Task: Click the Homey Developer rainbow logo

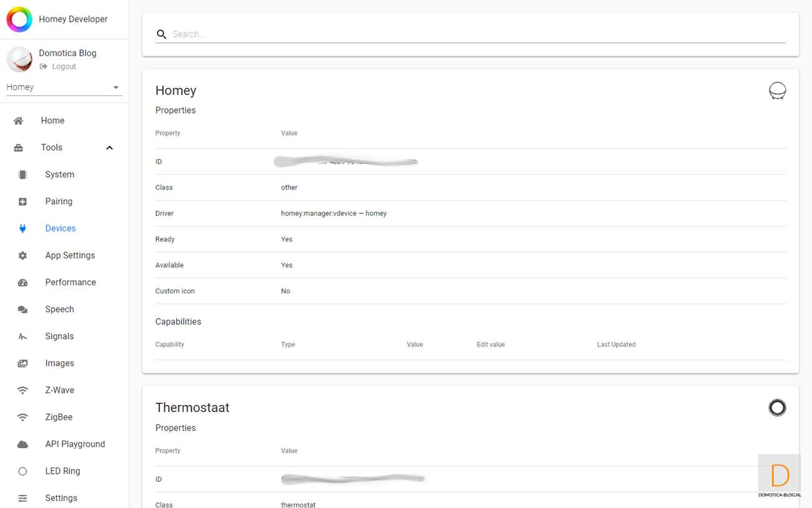Action: 19,19
